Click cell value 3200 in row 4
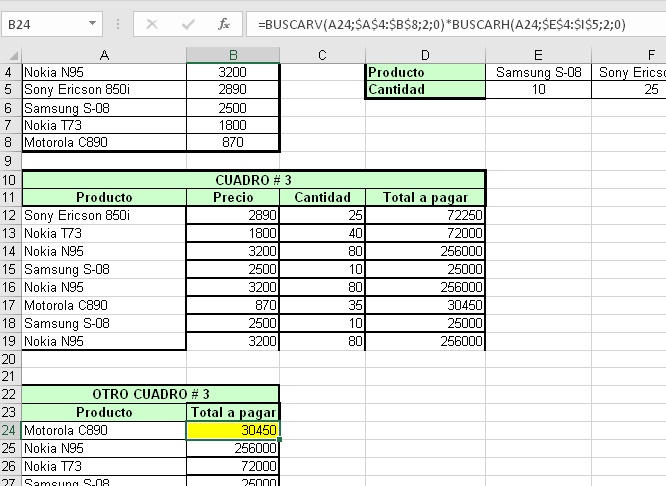 233,72
